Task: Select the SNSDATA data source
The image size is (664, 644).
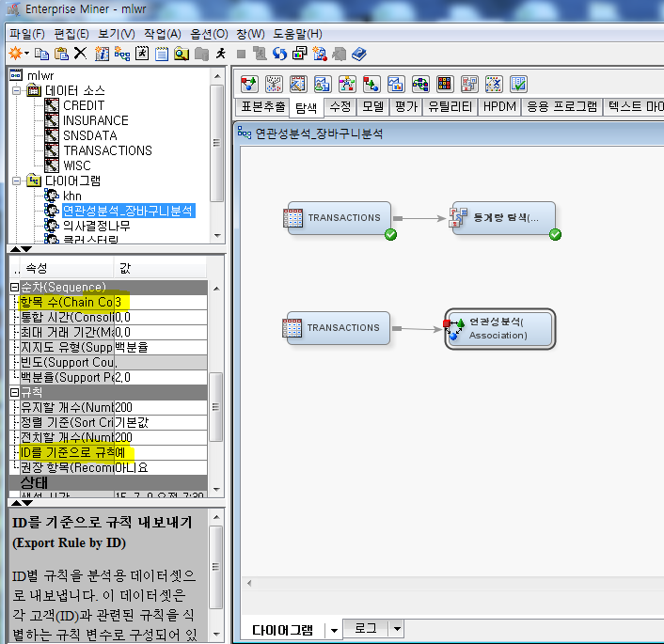Action: click(89, 135)
